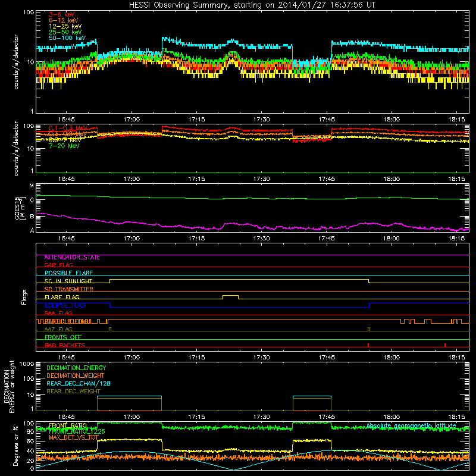
Task: Click the DECIMATION ENERGY or weight axis title
Action: [9, 386]
